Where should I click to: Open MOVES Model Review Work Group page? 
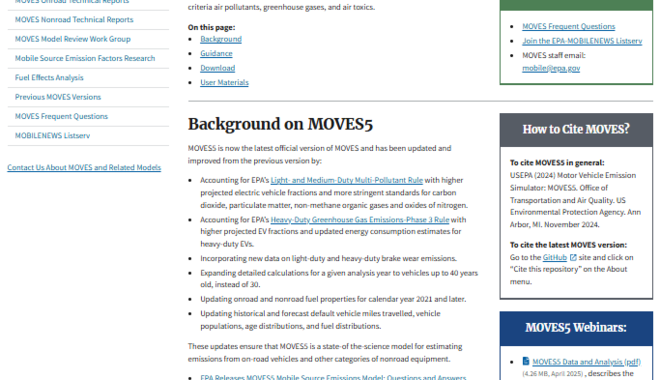[x=73, y=39]
